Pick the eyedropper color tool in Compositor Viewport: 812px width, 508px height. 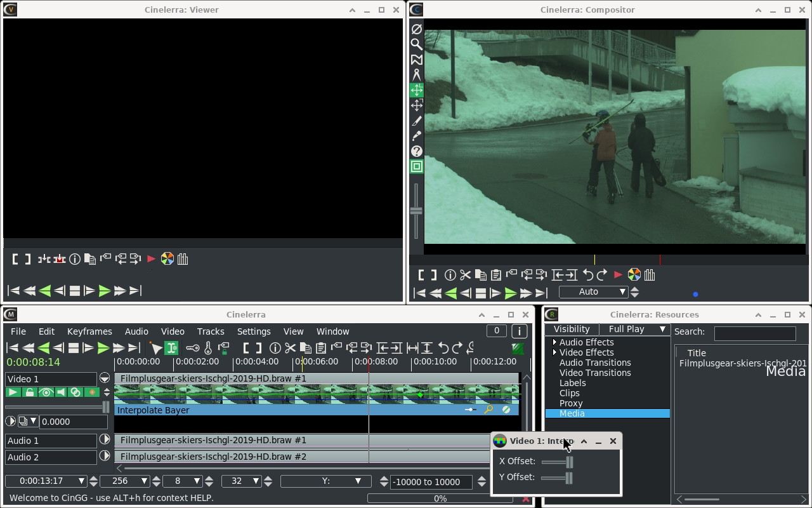coord(416,136)
